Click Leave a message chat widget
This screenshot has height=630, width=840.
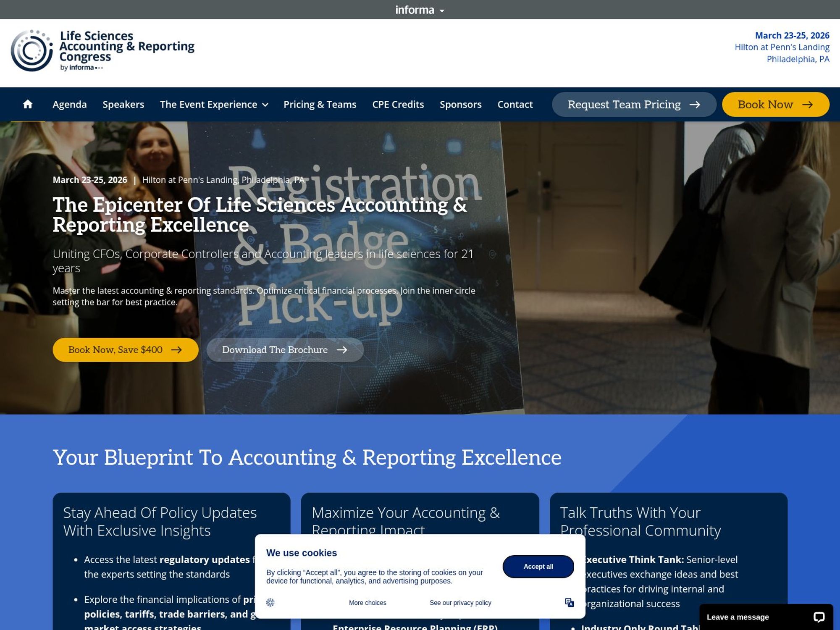[x=738, y=617]
